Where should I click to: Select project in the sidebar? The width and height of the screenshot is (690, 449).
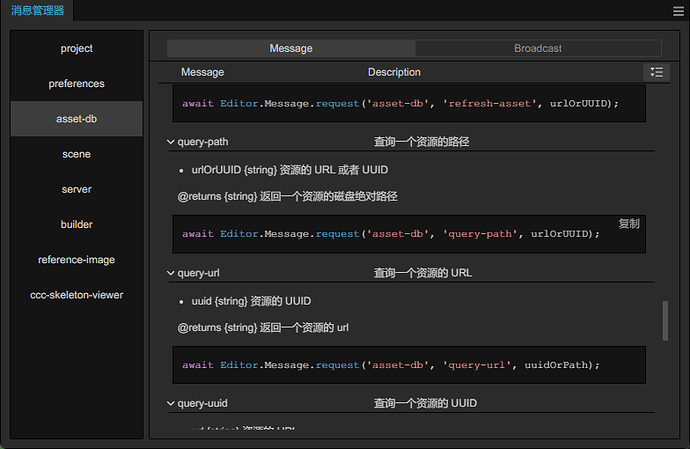[77, 48]
